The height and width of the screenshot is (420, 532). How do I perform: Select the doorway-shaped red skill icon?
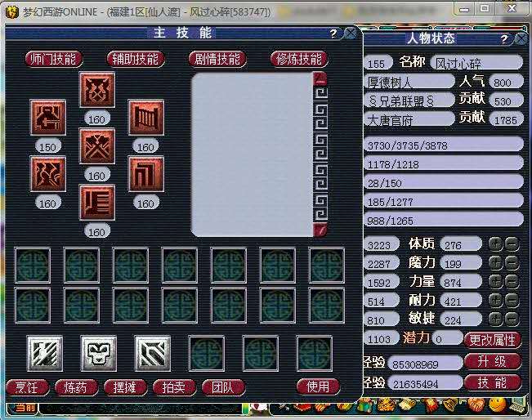[x=146, y=174]
